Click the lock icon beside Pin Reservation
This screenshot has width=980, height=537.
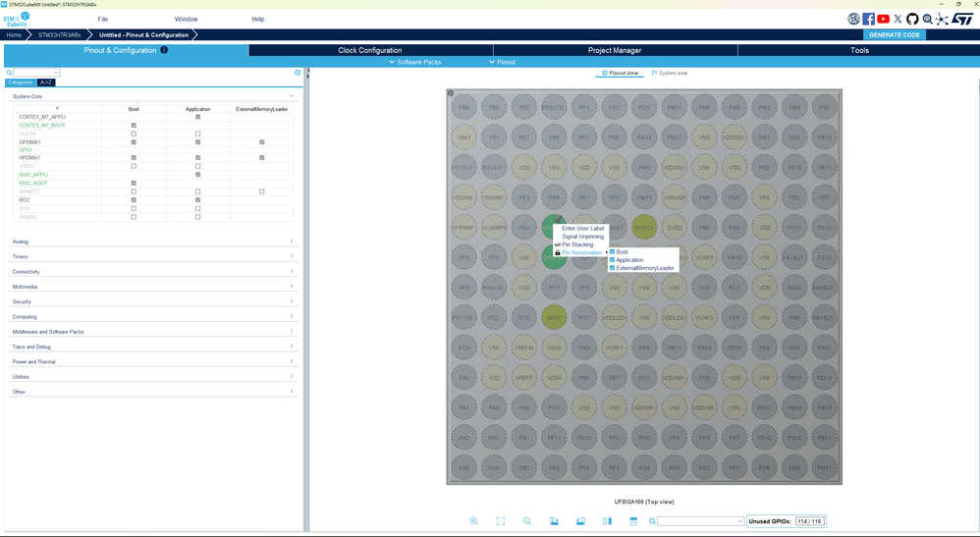(558, 252)
